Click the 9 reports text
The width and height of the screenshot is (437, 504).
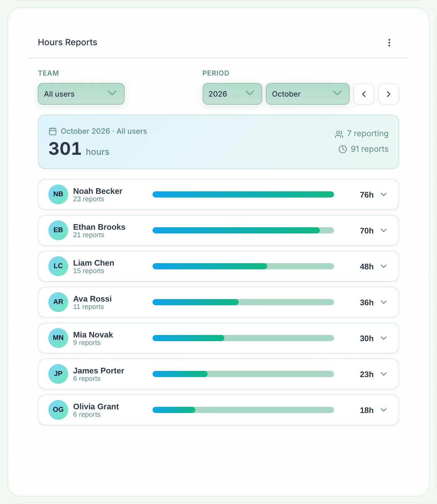click(87, 343)
